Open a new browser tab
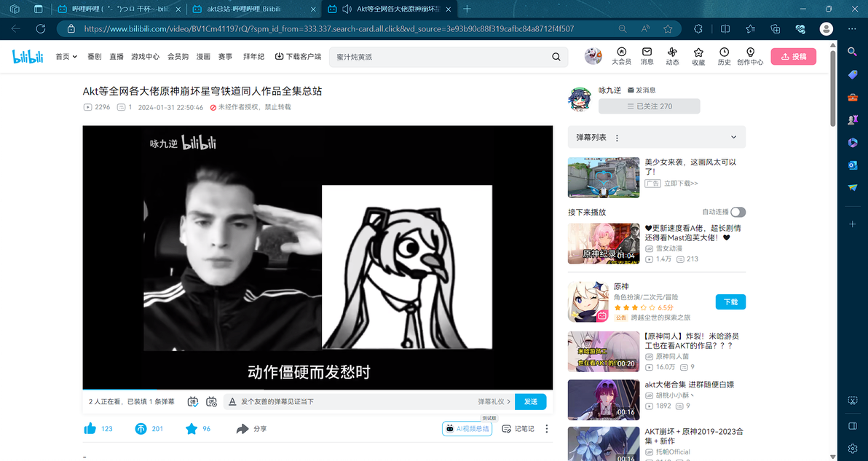868x461 pixels. (467, 9)
